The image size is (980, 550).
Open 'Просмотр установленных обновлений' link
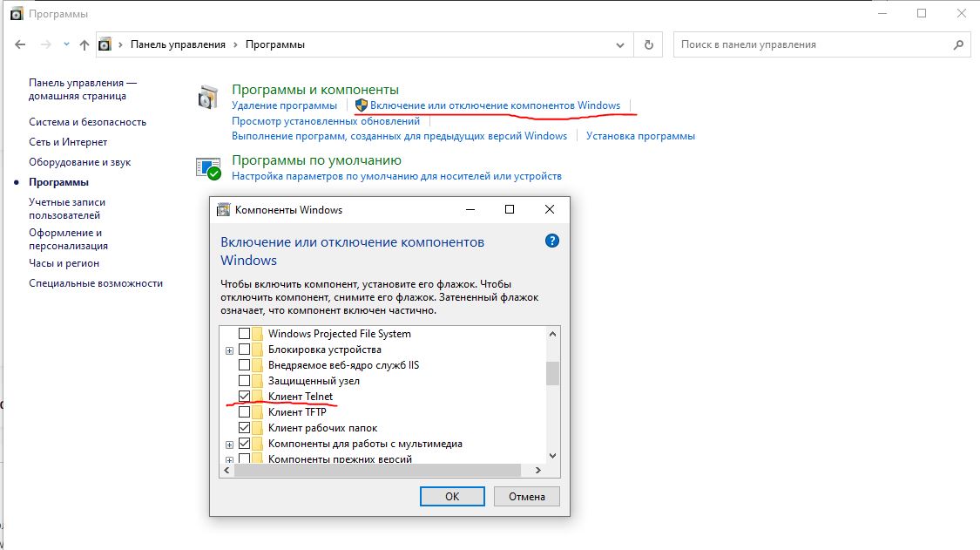[x=326, y=121]
